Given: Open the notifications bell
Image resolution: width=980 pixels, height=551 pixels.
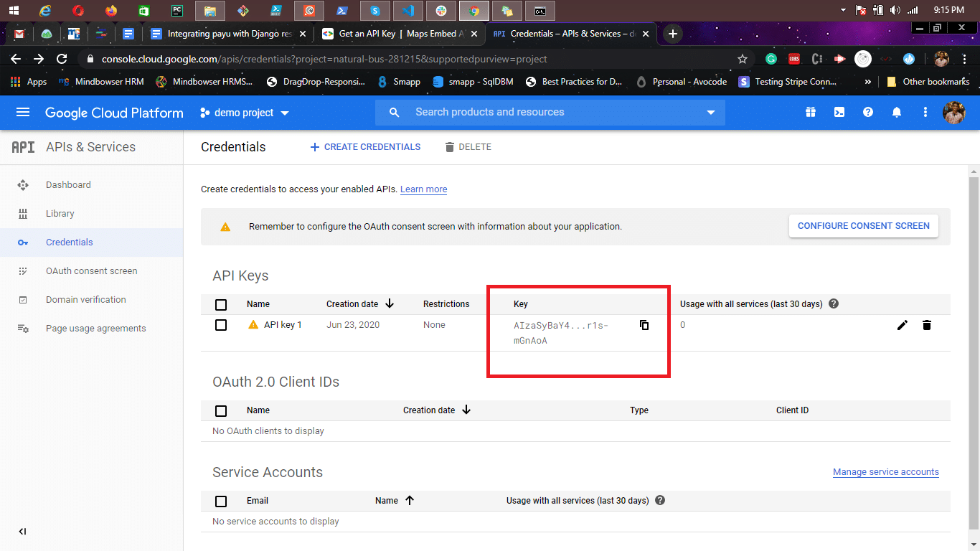Looking at the screenshot, I should tap(897, 113).
